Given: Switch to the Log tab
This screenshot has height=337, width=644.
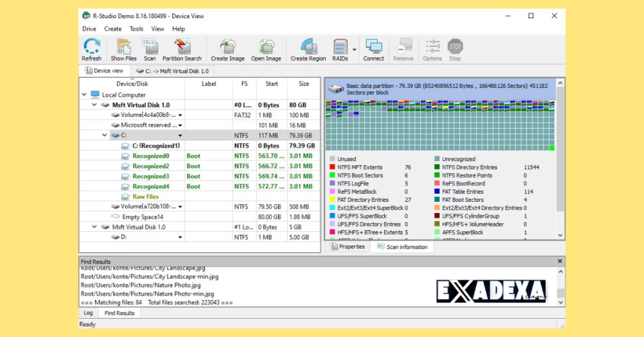Looking at the screenshot, I should tap(88, 312).
